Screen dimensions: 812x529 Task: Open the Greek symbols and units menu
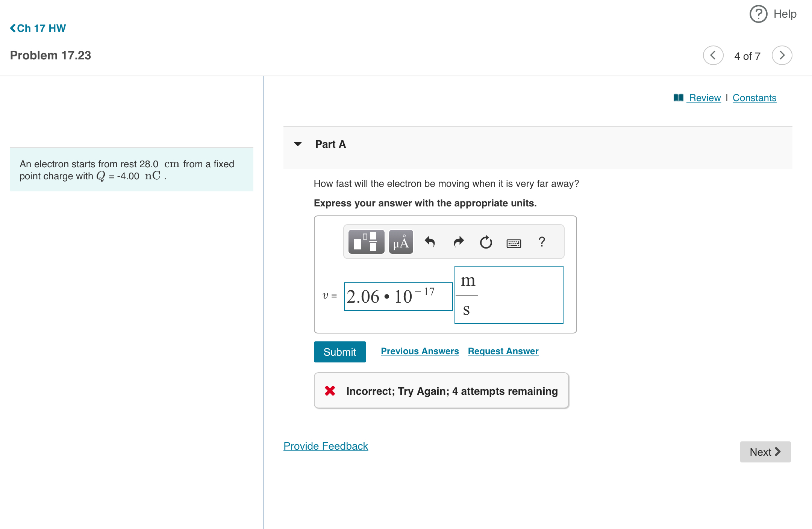tap(401, 242)
